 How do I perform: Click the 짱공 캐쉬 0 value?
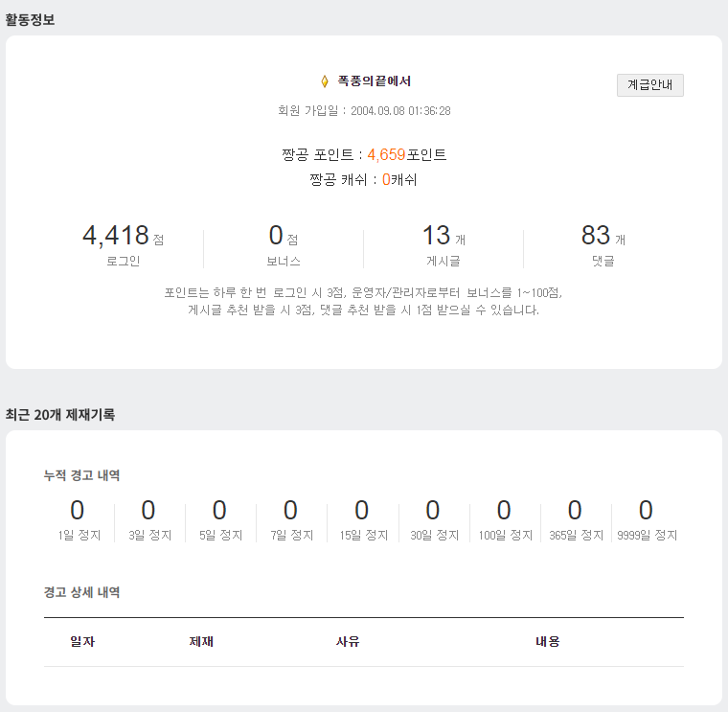[x=386, y=179]
